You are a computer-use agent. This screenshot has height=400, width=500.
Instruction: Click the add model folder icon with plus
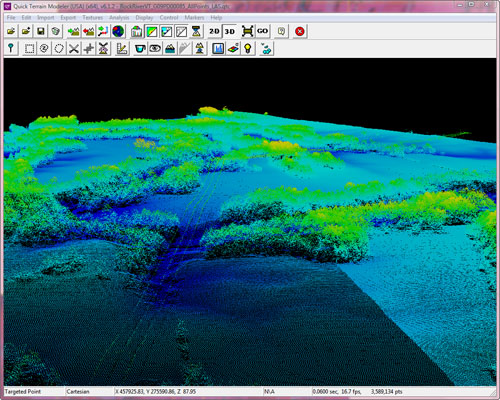click(x=26, y=32)
